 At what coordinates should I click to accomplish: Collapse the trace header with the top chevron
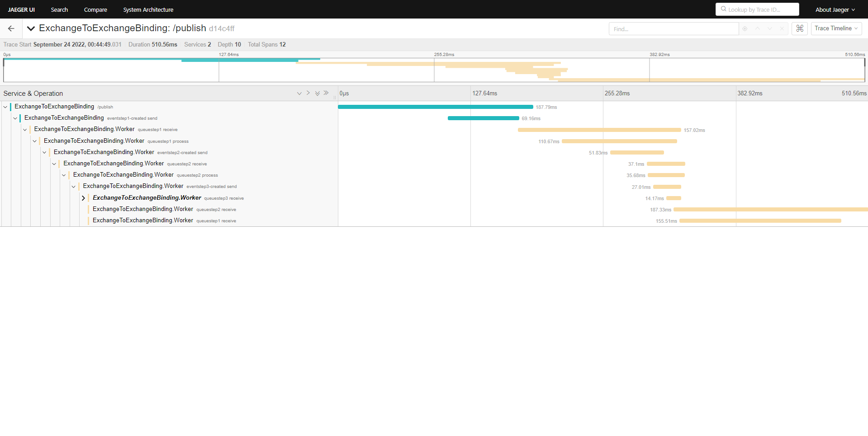(31, 28)
